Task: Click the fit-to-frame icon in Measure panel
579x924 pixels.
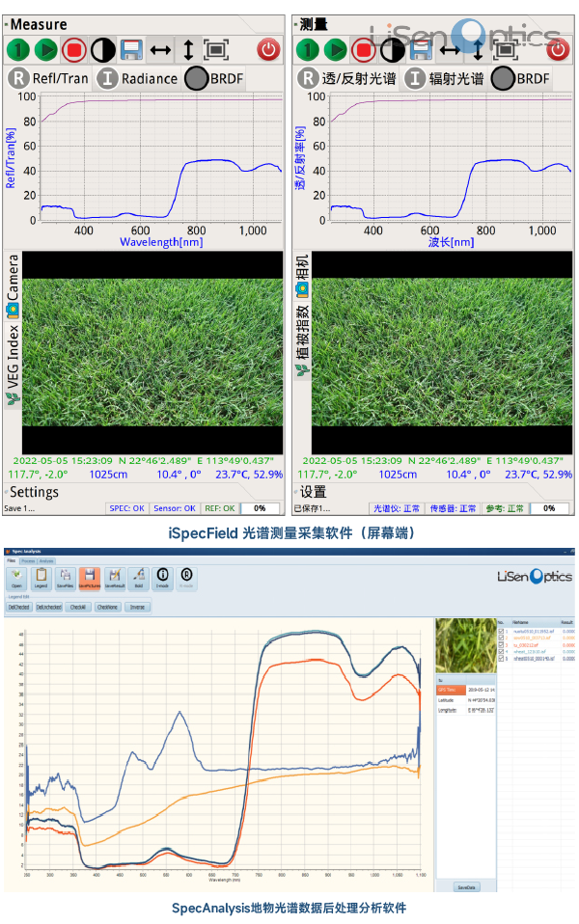Action: (x=216, y=50)
